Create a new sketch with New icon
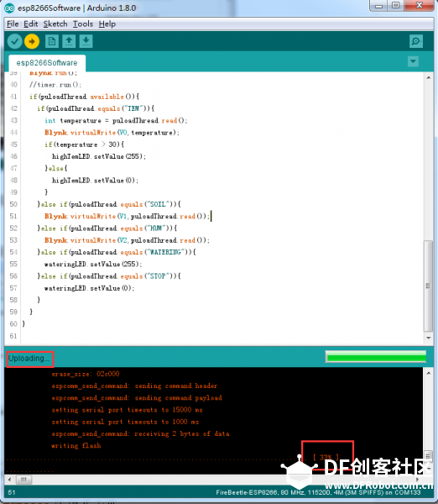Viewport: 438px width, 504px height. 52,41
